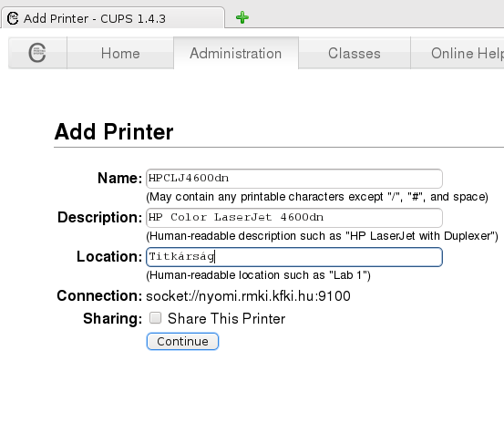
Task: Enable the Share This Printer checkbox
Action: [x=155, y=318]
